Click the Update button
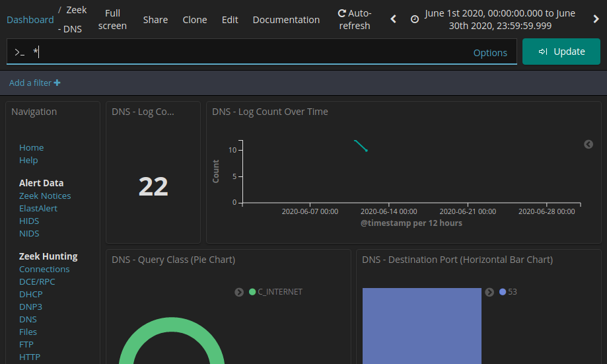The height and width of the screenshot is (364, 607). point(561,52)
